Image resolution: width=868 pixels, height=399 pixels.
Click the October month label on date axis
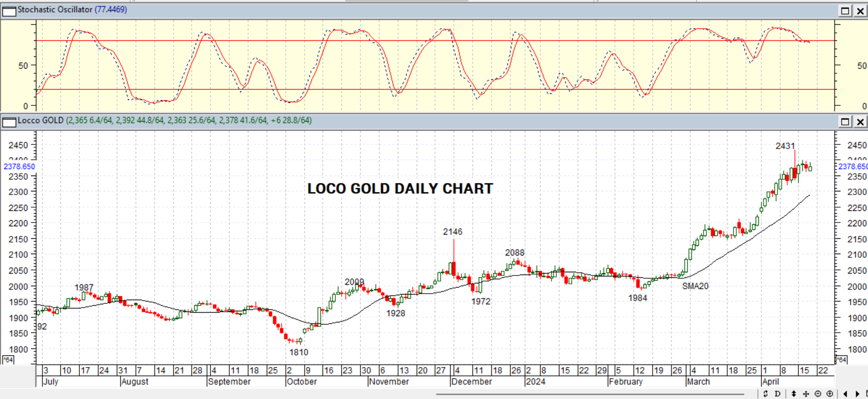pos(302,381)
